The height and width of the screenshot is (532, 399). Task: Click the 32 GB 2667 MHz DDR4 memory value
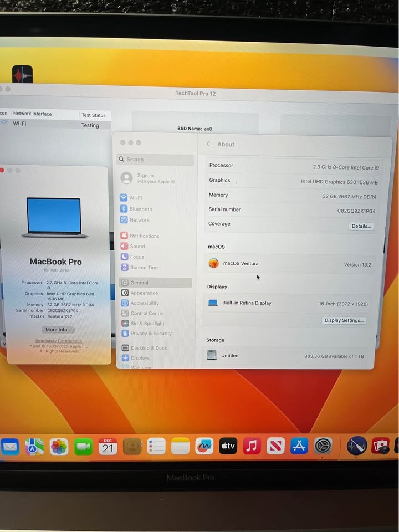[x=350, y=196]
